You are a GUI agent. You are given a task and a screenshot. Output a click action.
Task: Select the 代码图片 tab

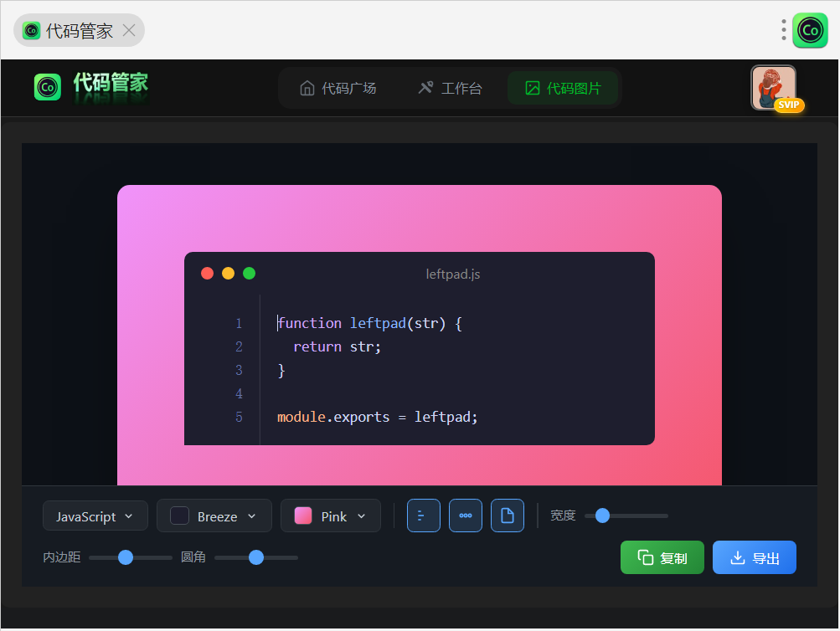pos(563,88)
